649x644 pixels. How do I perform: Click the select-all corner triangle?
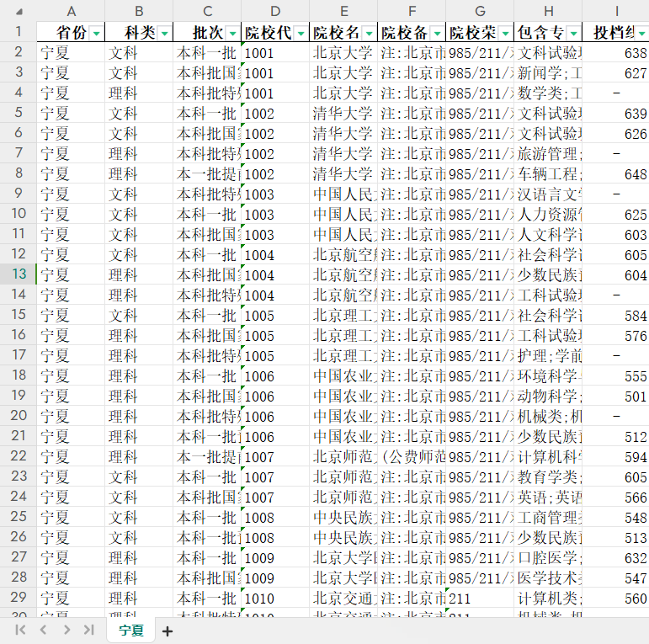point(19,12)
